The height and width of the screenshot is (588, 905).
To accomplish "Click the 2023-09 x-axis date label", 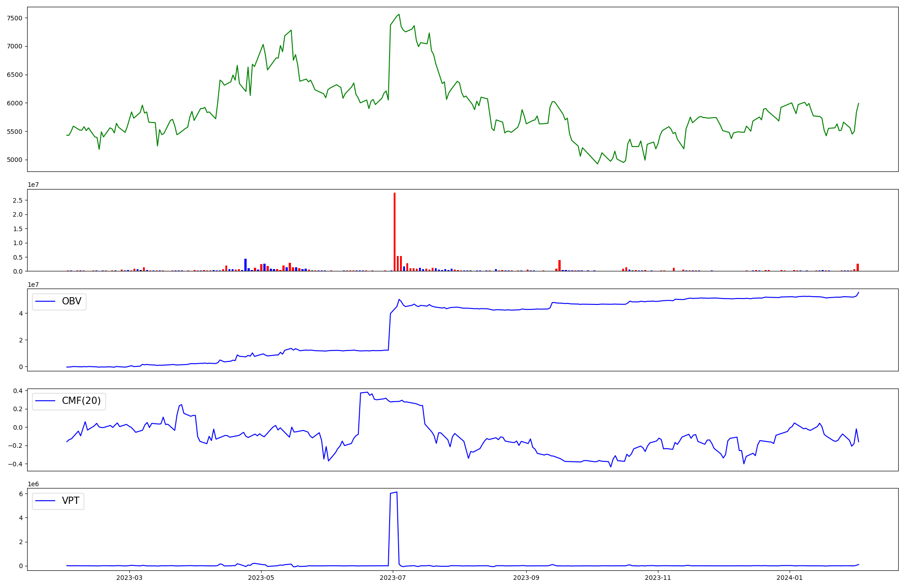I will 527,578.
